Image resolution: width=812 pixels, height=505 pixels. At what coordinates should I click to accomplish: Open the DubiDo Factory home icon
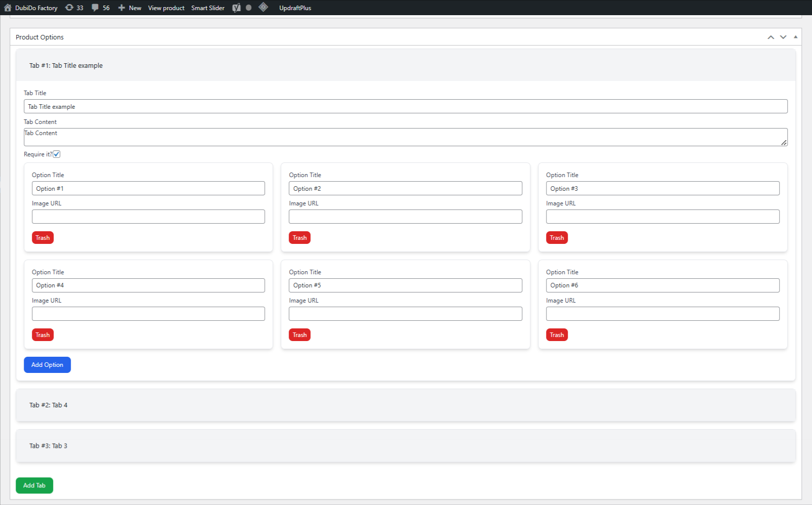[8, 8]
